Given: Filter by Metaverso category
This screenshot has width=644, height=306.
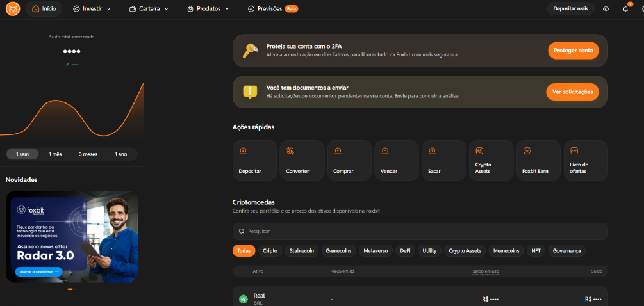Looking at the screenshot, I should pyautogui.click(x=376, y=250).
